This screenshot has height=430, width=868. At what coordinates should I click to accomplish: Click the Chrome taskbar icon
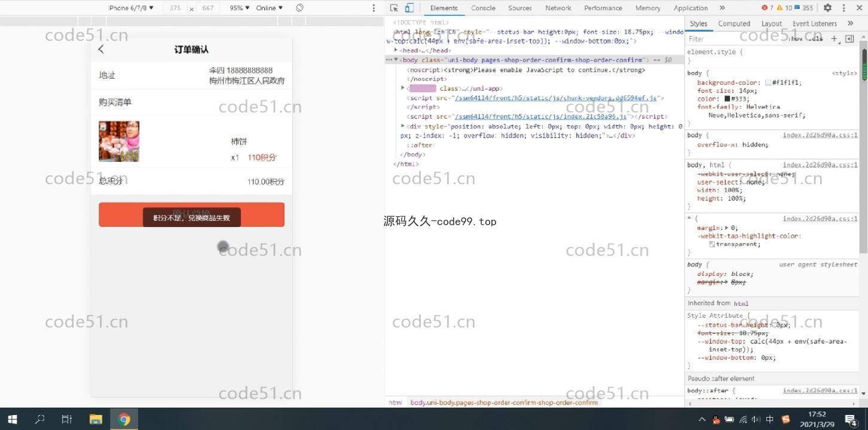pyautogui.click(x=124, y=419)
